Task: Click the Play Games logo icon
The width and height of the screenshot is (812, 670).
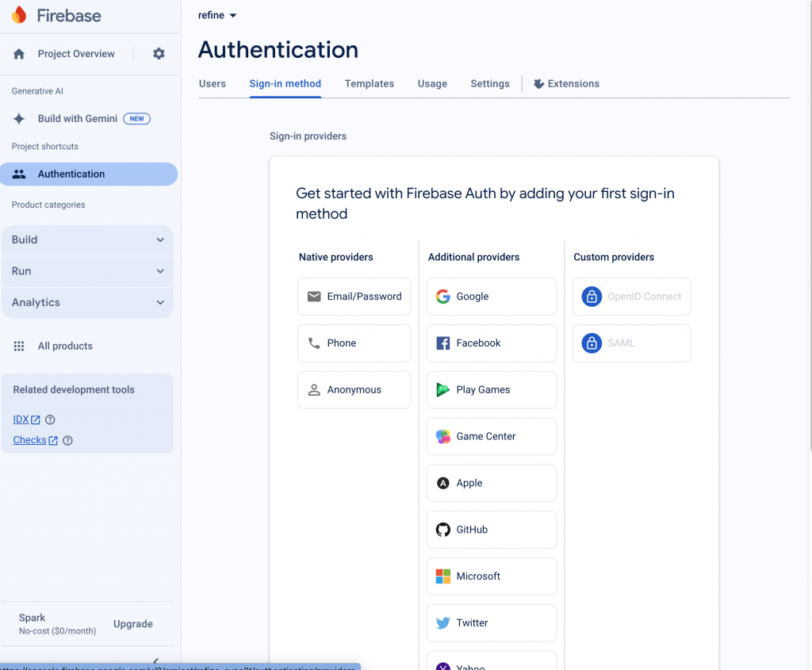Action: pyautogui.click(x=442, y=389)
